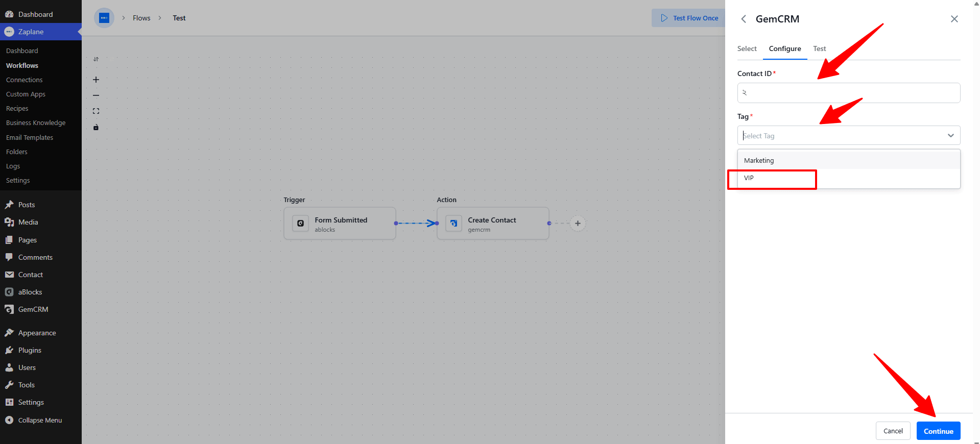Close the GemCRM configuration panel
The width and height of the screenshot is (980, 444).
(954, 19)
